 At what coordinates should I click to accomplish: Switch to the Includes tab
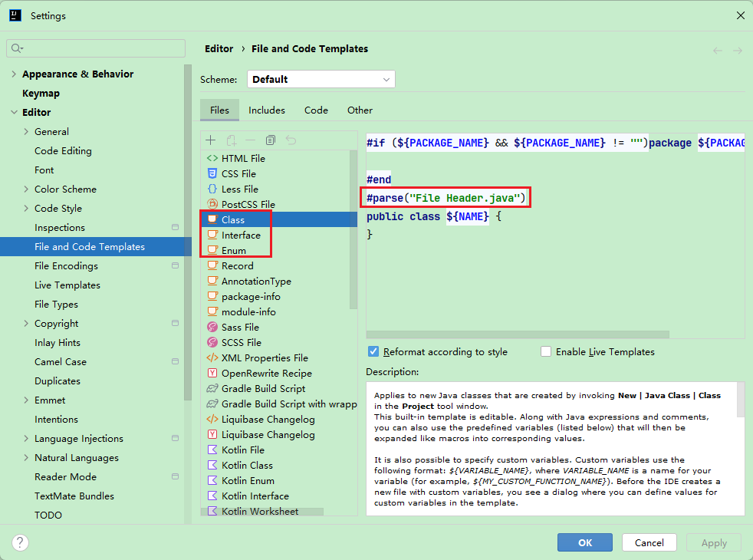click(x=266, y=110)
